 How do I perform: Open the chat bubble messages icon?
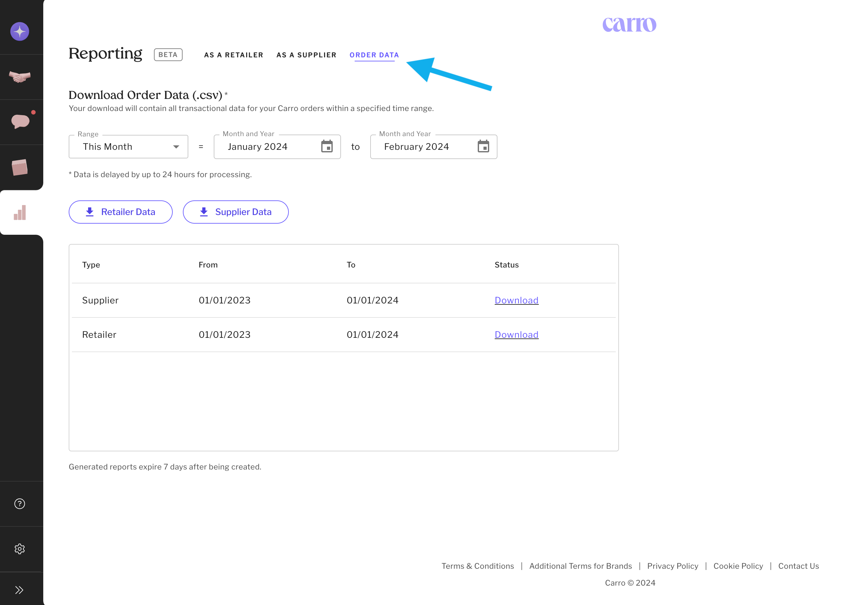pyautogui.click(x=20, y=122)
